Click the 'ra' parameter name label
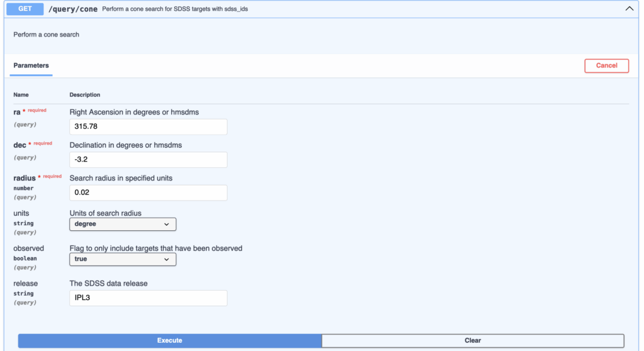 coord(17,112)
